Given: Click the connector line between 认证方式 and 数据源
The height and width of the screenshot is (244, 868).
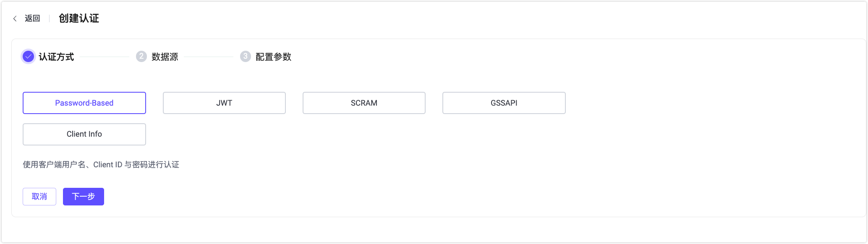Looking at the screenshot, I should pyautogui.click(x=105, y=57).
